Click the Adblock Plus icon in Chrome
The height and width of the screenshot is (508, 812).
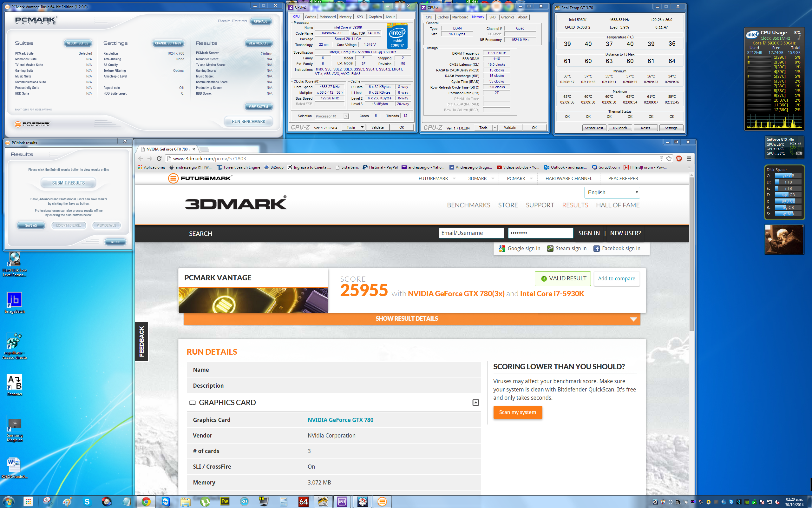point(679,158)
